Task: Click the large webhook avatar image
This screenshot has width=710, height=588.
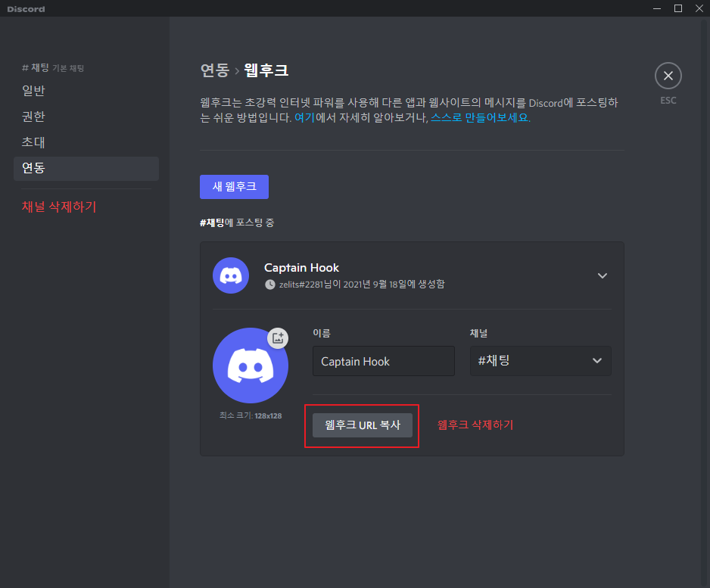Action: tap(251, 366)
